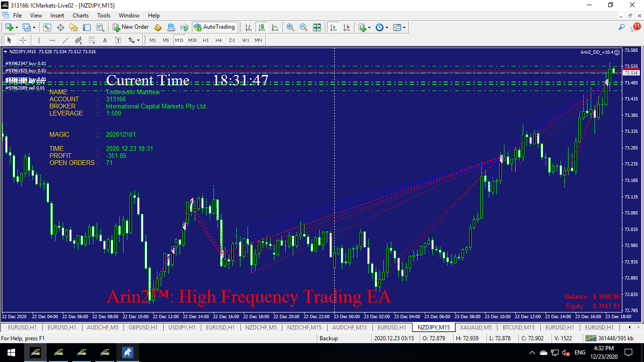Switch timeframe to M1
This screenshot has height=362, width=644.
(153, 40)
